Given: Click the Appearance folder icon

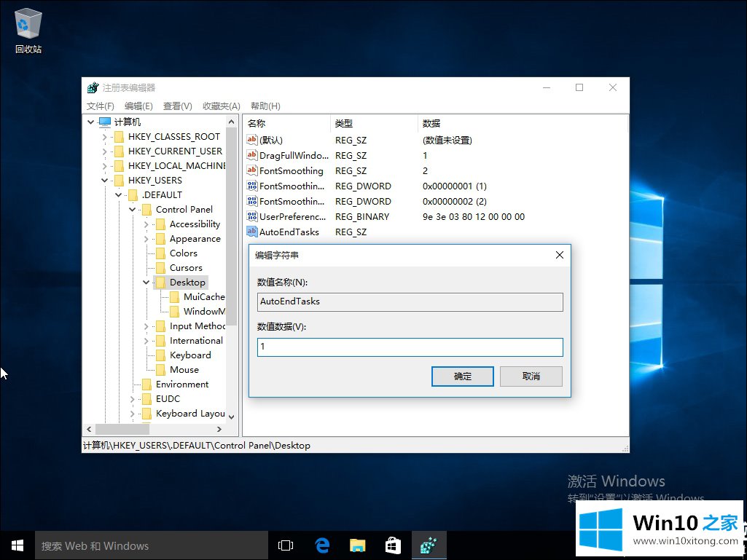Looking at the screenshot, I should pyautogui.click(x=160, y=239).
